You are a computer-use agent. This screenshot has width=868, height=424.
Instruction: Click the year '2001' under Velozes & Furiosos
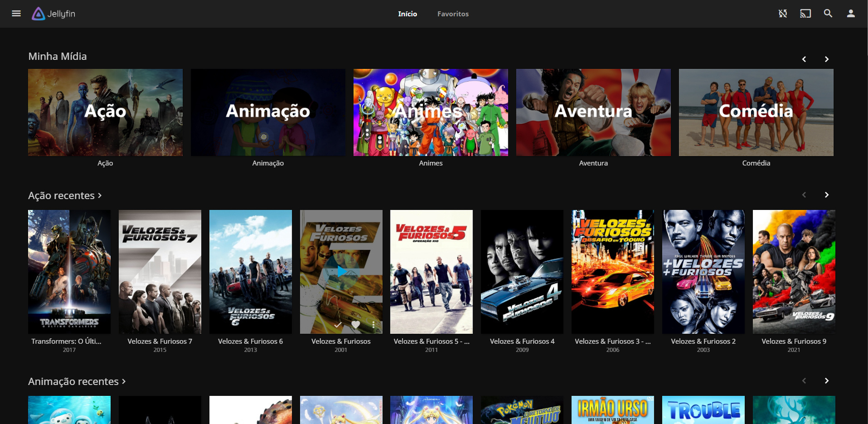(341, 350)
